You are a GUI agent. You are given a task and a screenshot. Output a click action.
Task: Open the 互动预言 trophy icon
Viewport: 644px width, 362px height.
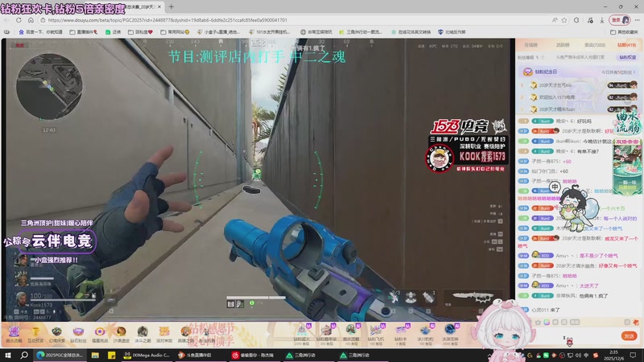35,334
